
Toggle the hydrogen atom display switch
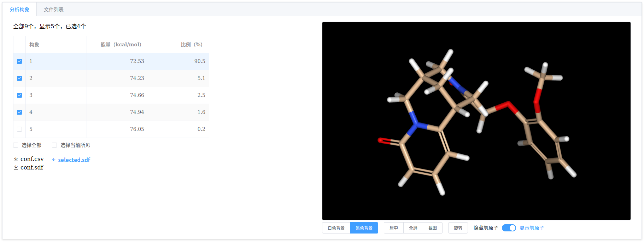(x=509, y=228)
